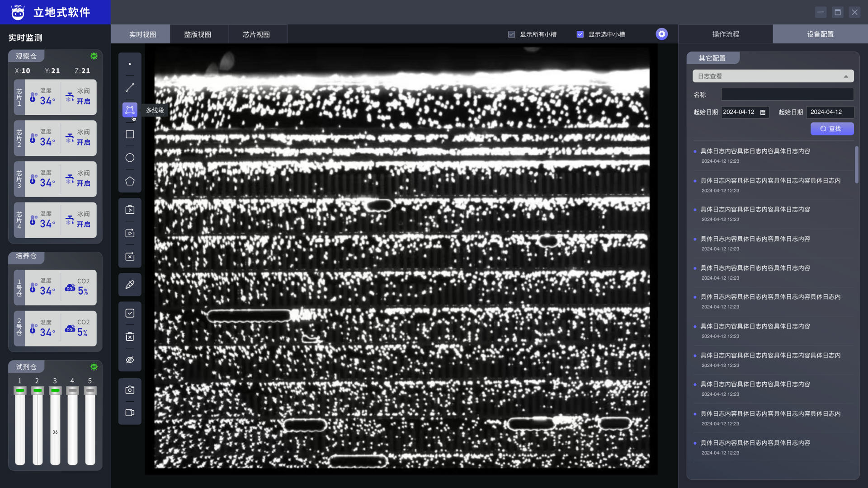Select the line drawing tool
Image resolution: width=868 pixels, height=488 pixels.
click(x=130, y=88)
